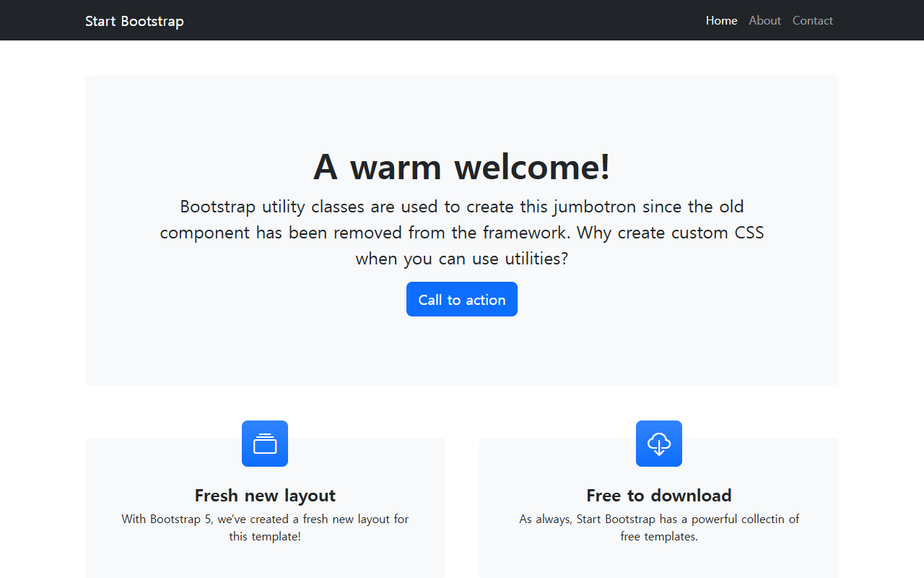Go to the Home nav item
Viewport: 924px width, 578px height.
pos(722,20)
